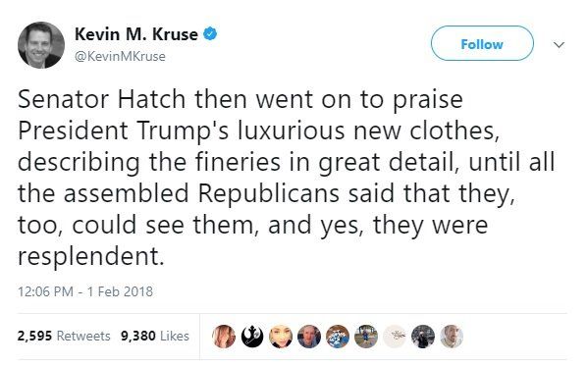The image size is (588, 366).
Task: Click the tweet text about Senator Hatch
Action: point(286,178)
